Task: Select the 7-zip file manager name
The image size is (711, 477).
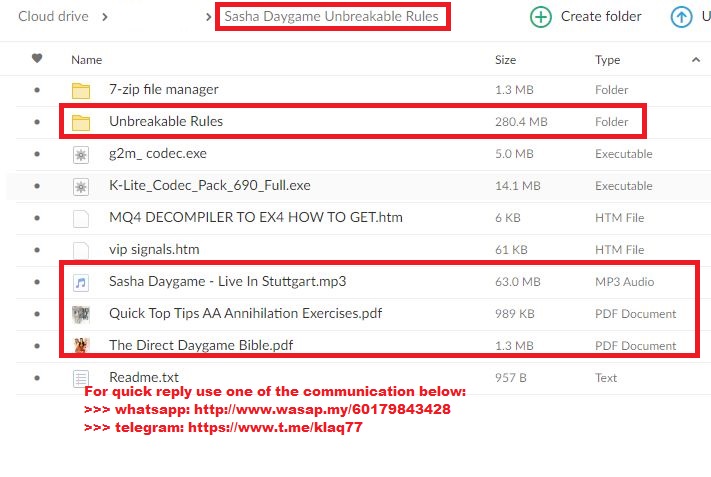Action: [164, 90]
